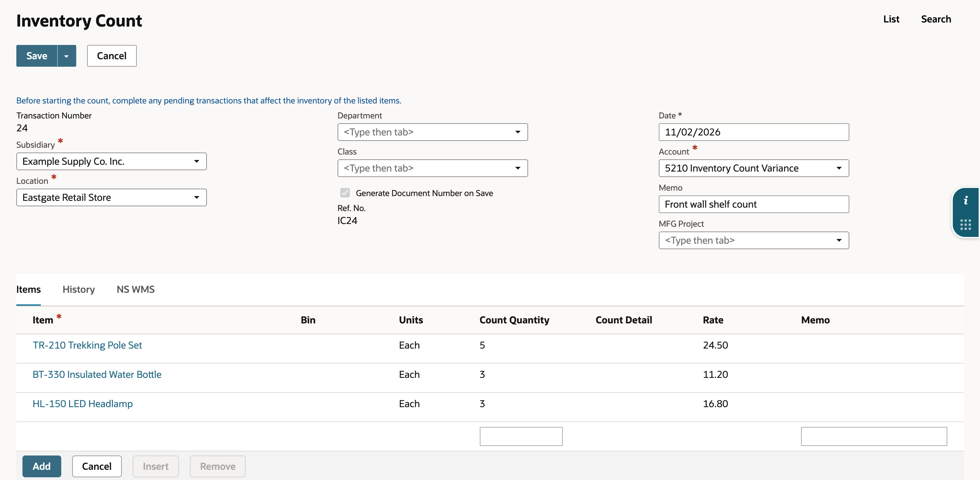Open TR-210 Trekking Pole Set link
The height and width of the screenshot is (480, 980).
pos(87,345)
